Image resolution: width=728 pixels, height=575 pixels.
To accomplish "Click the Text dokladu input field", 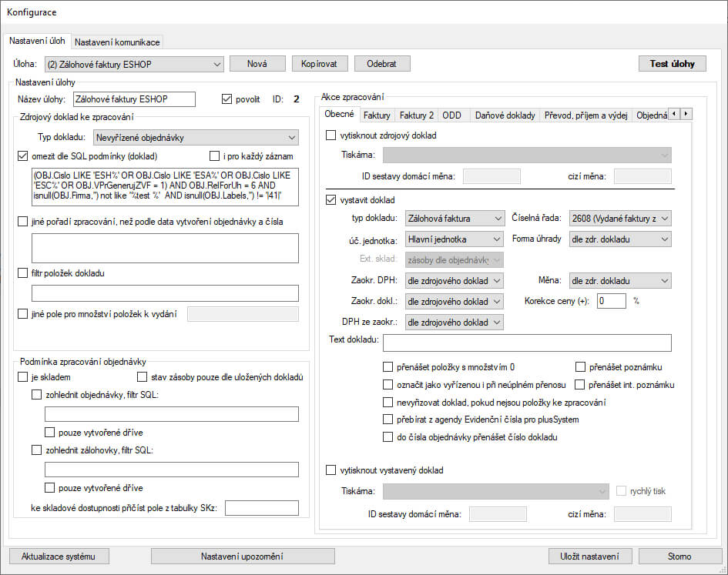I will tap(527, 343).
